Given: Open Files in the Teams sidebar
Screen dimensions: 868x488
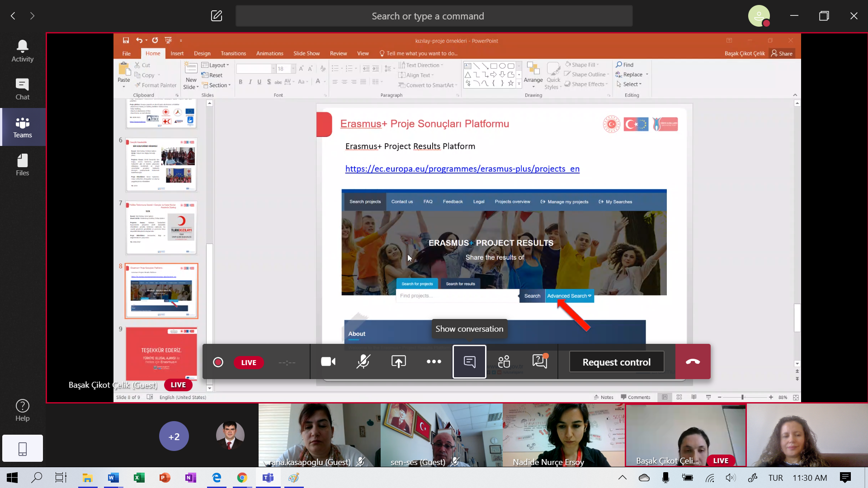Looking at the screenshot, I should pos(22,165).
